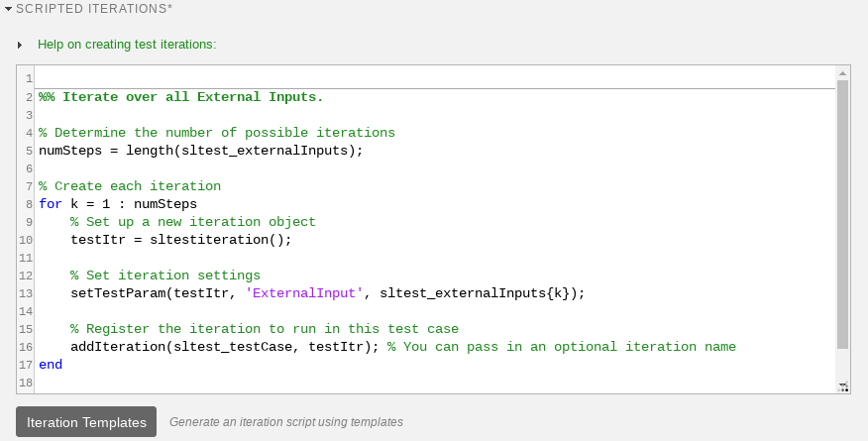The image size is (868, 441).
Task: Click the editor's vertical scrollbar thumb
Action: coord(842,213)
